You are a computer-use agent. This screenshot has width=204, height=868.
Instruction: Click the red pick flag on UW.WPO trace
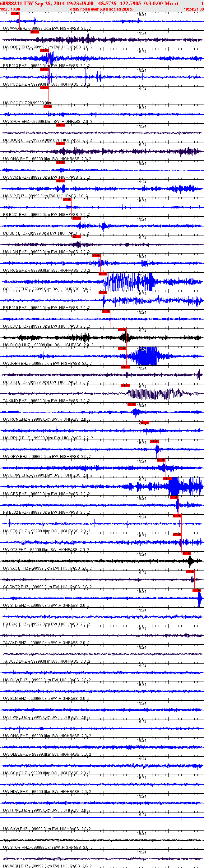[x=15, y=13]
